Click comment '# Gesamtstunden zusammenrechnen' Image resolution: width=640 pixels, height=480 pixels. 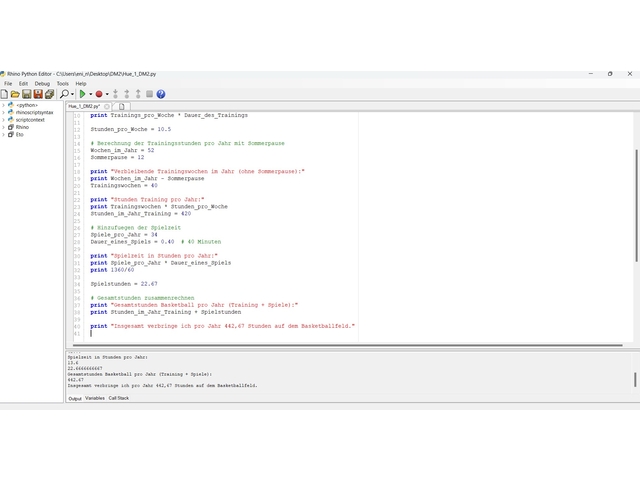point(142,298)
